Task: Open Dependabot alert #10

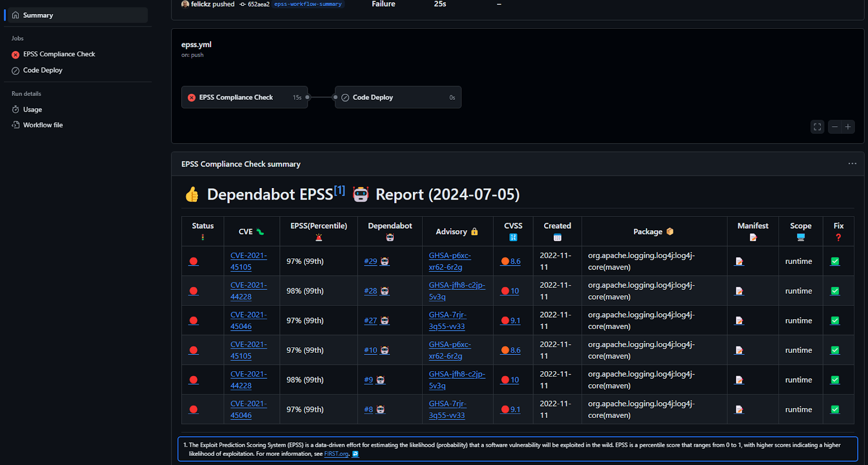Action: (x=371, y=351)
